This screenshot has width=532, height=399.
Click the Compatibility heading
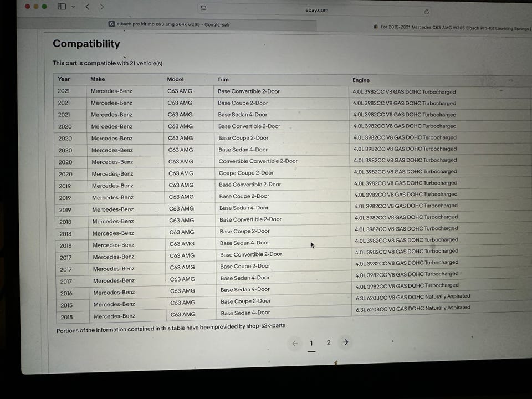[86, 44]
